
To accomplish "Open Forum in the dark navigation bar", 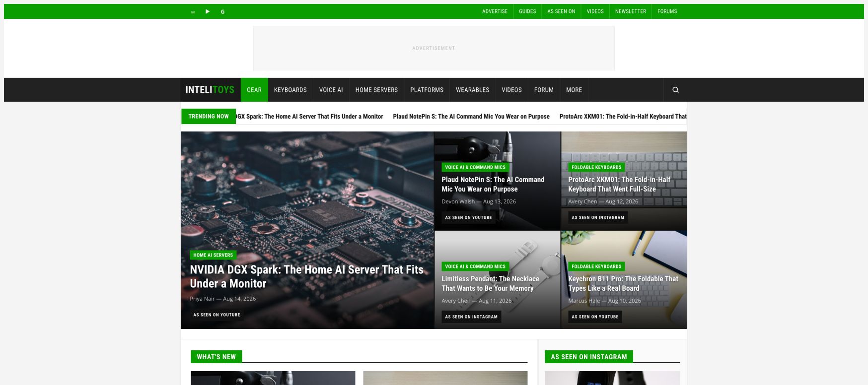I will (x=544, y=90).
